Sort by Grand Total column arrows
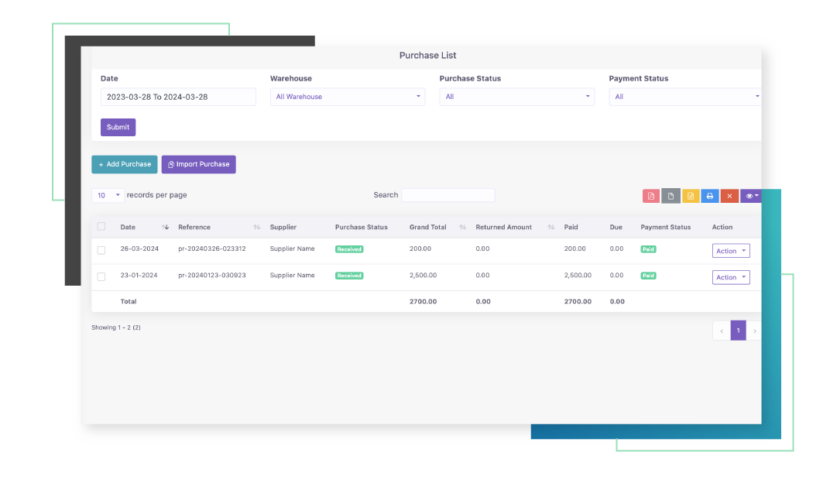 click(462, 227)
